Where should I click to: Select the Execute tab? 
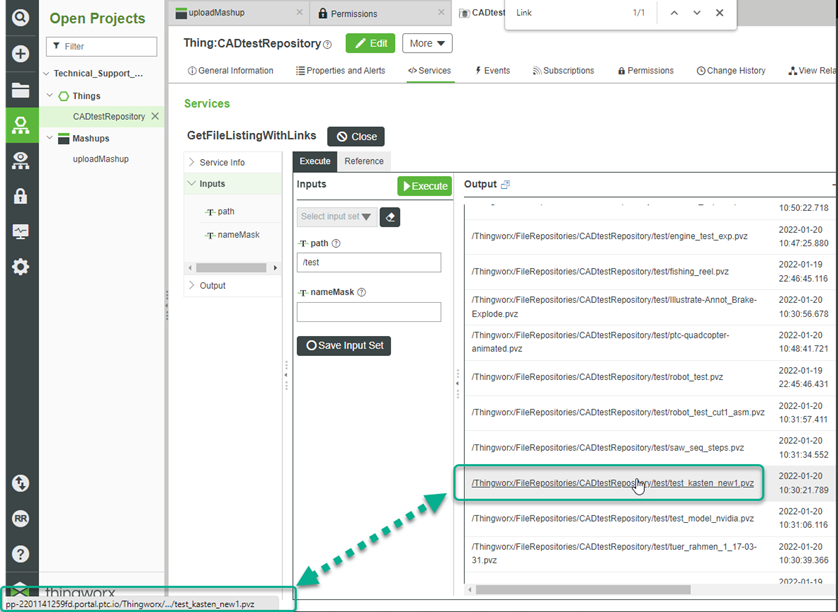click(315, 161)
